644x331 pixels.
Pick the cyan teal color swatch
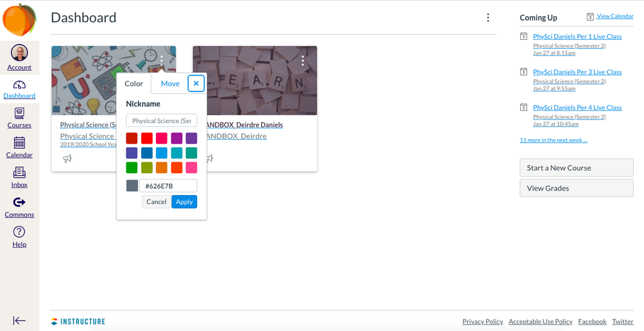pos(177,153)
